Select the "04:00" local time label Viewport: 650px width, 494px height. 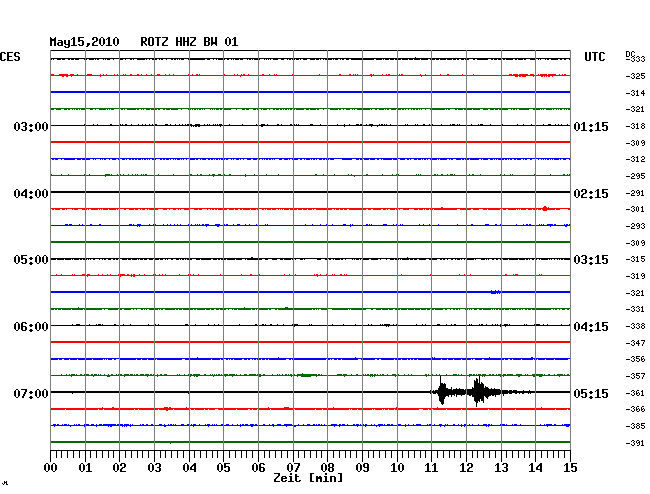[x=31, y=194]
